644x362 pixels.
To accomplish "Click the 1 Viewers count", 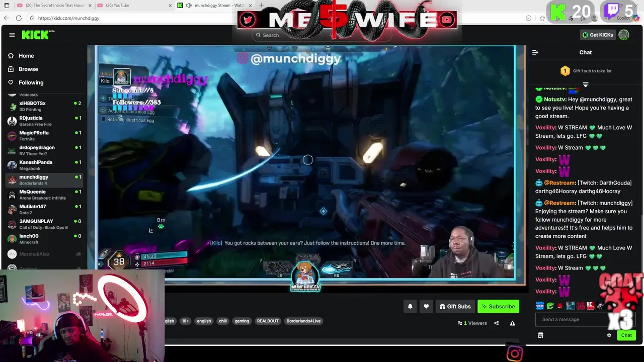I will pyautogui.click(x=472, y=323).
